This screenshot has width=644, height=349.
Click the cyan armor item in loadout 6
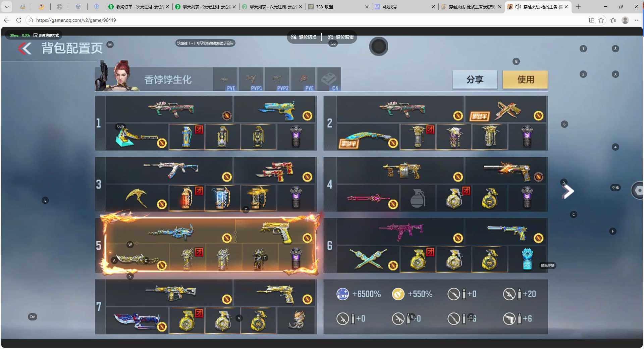click(527, 259)
